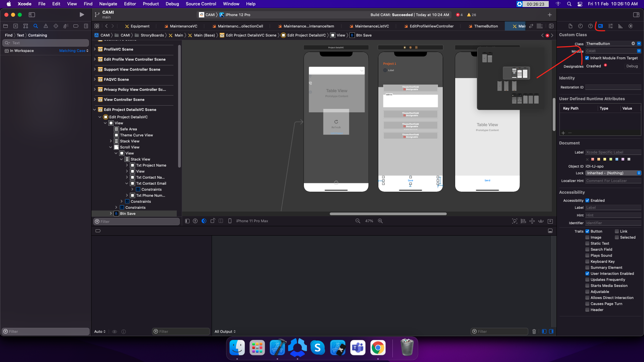Enable the Link trait checkbox
The width and height of the screenshot is (644, 362).
617,231
